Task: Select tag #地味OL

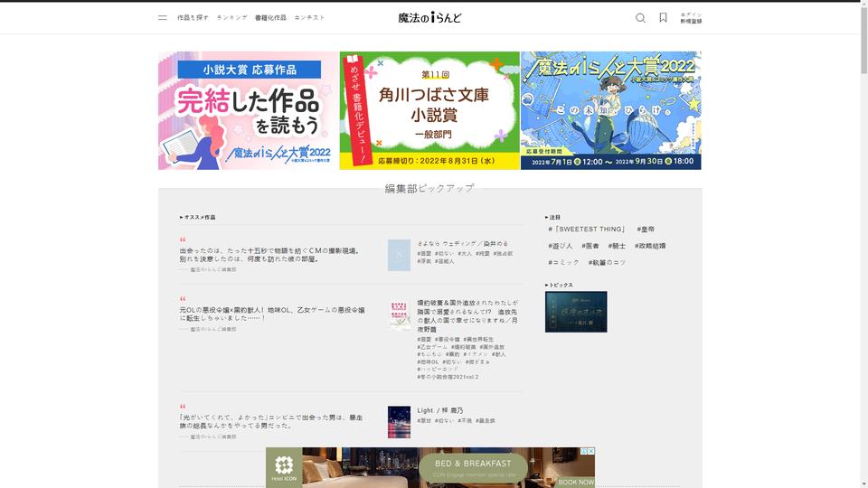Action: (428, 361)
